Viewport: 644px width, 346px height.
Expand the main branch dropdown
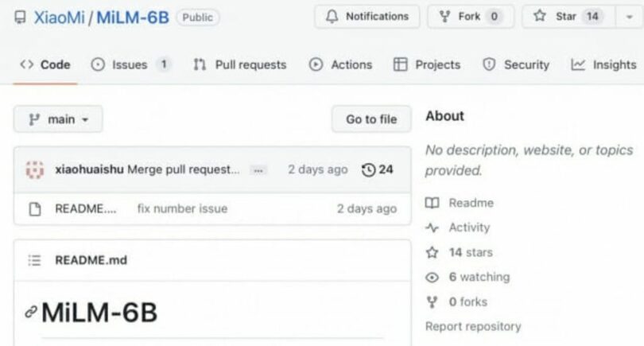tap(58, 119)
